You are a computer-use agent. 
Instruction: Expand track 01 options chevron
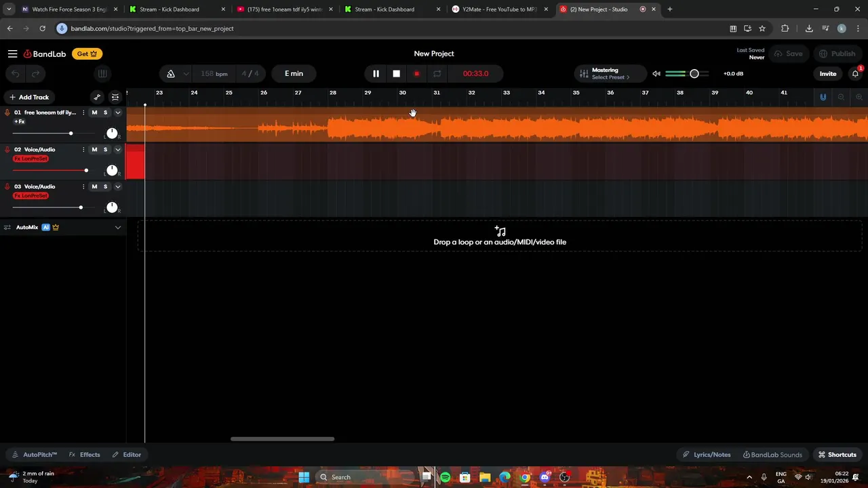(x=117, y=113)
